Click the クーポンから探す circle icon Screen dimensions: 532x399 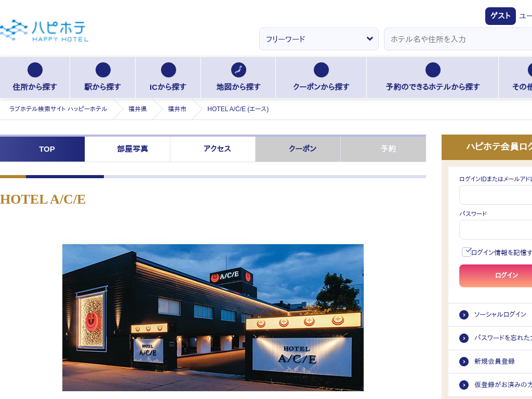tap(321, 70)
